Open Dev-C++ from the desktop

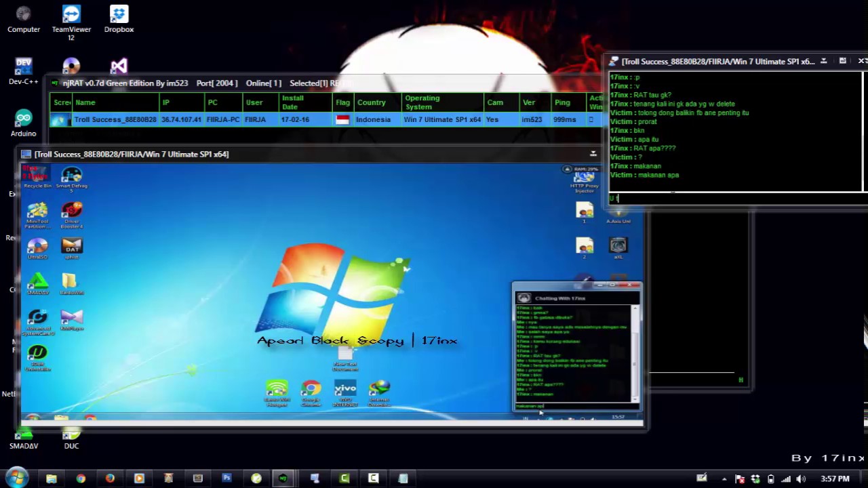point(23,66)
